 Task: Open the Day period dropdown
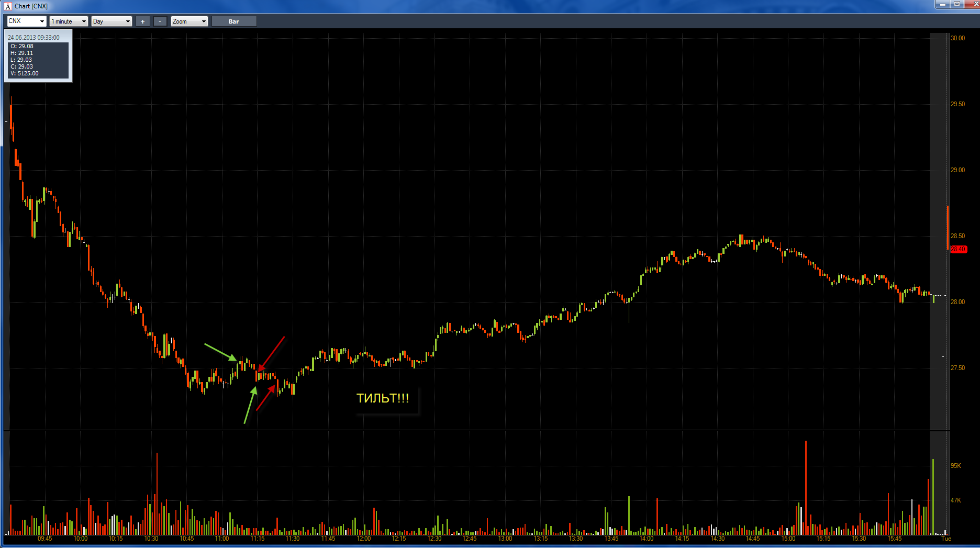pos(112,21)
